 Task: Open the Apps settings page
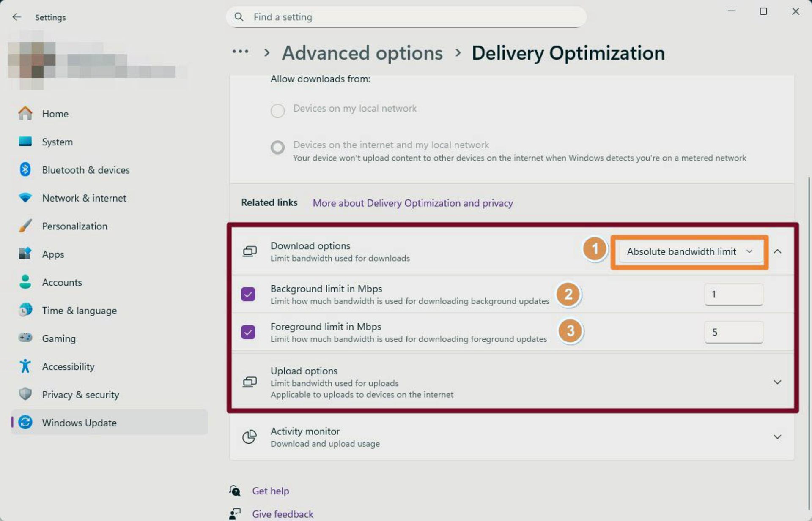point(53,254)
